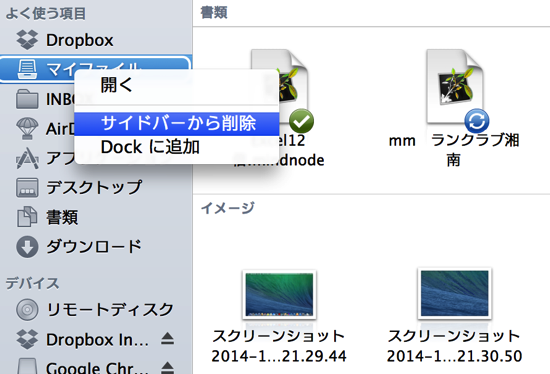Screen dimensions: 550x374
Task: Click the Dropbox label in sidebar
Action: (x=80, y=40)
